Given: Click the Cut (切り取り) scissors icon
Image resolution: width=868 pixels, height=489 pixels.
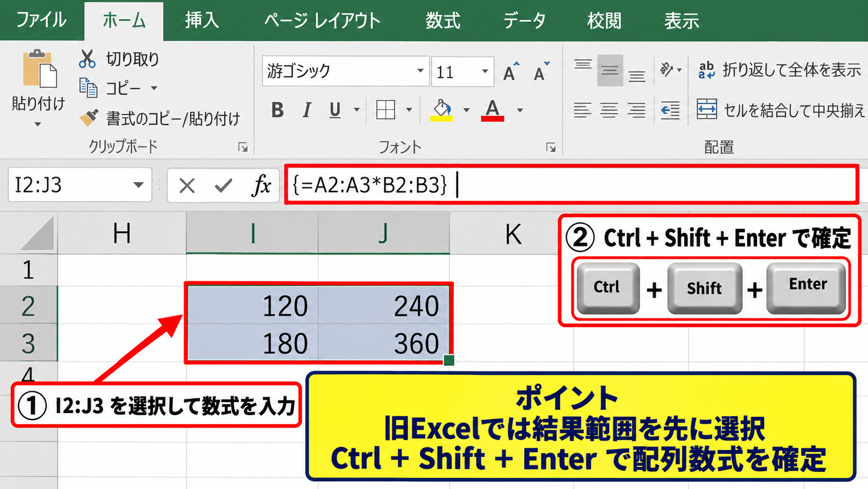Looking at the screenshot, I should (87, 59).
